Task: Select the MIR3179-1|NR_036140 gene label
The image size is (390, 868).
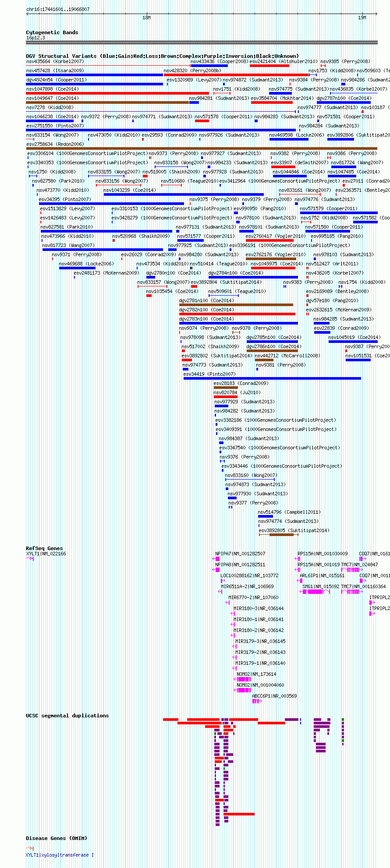Action: pyautogui.click(x=260, y=663)
